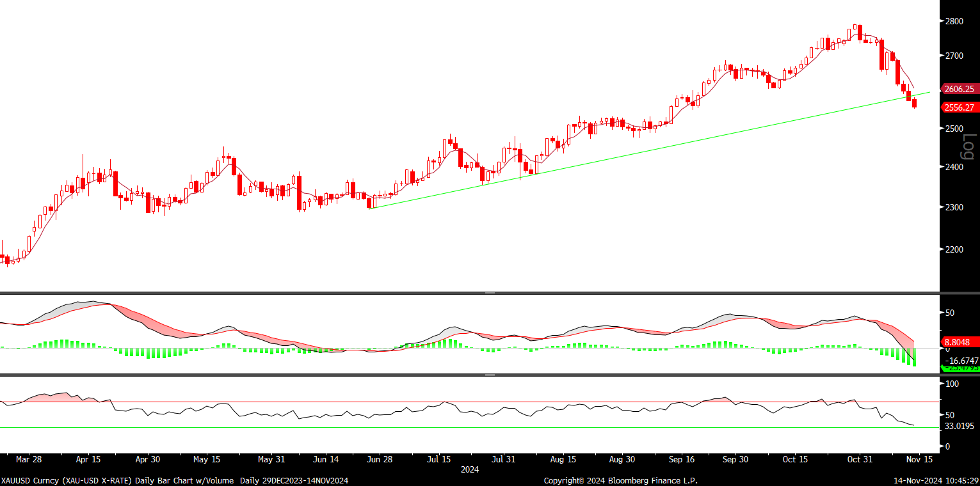Image resolution: width=980 pixels, height=486 pixels.
Task: Click the Apr 30 date label
Action: pyautogui.click(x=148, y=460)
